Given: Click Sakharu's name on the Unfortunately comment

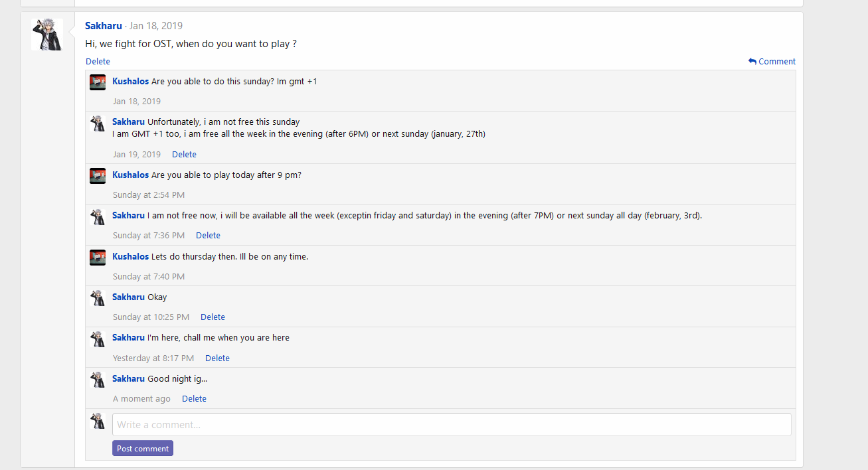Looking at the screenshot, I should (x=128, y=121).
